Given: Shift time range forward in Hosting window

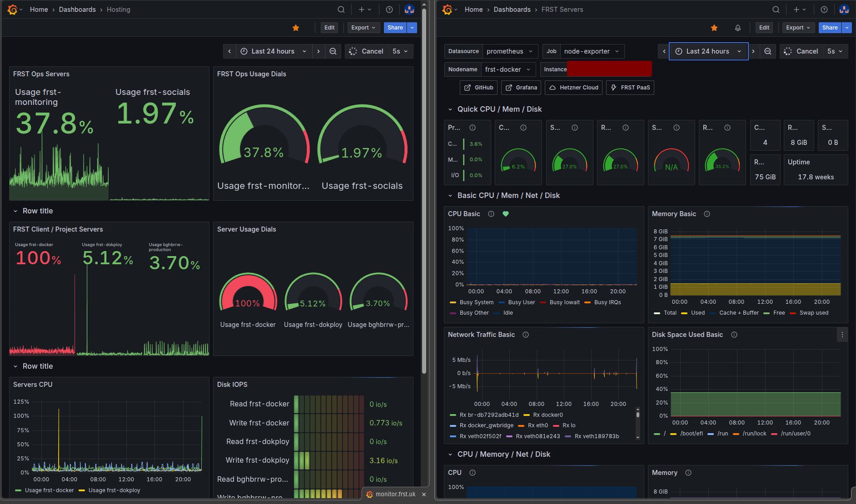Looking at the screenshot, I should (319, 51).
